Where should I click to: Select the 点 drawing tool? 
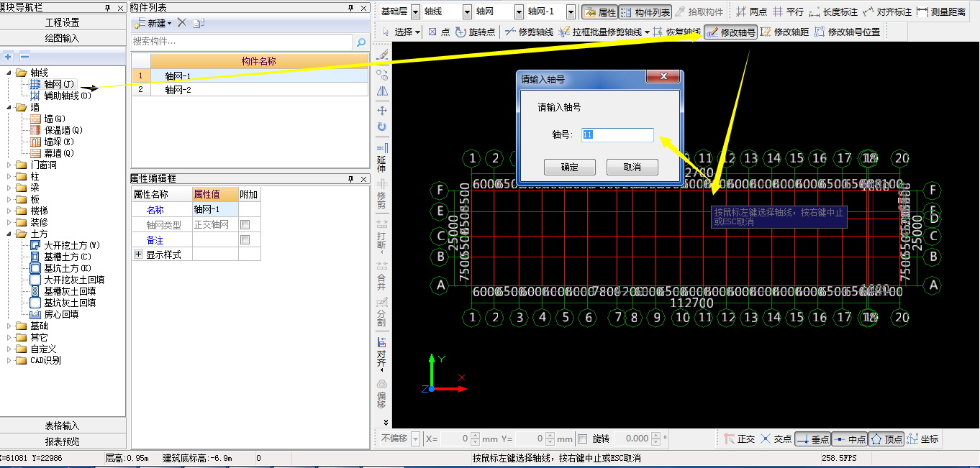pos(439,32)
